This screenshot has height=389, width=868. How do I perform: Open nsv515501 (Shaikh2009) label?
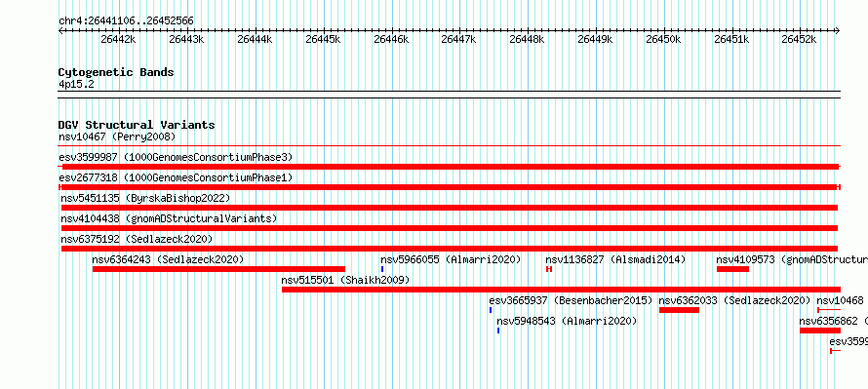[345, 280]
